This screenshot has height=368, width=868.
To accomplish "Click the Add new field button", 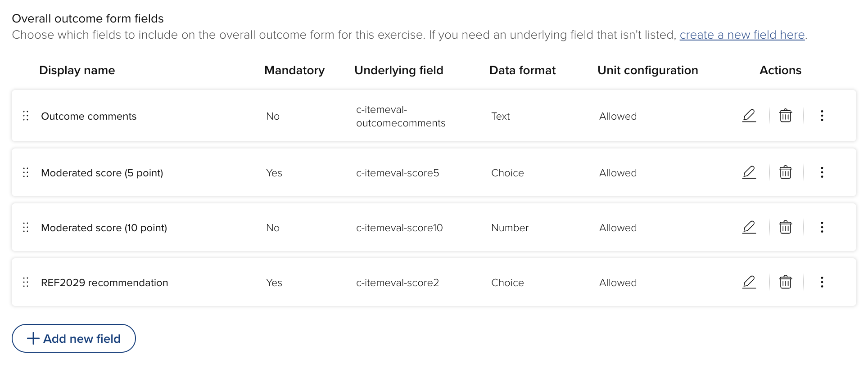I will pyautogui.click(x=74, y=338).
